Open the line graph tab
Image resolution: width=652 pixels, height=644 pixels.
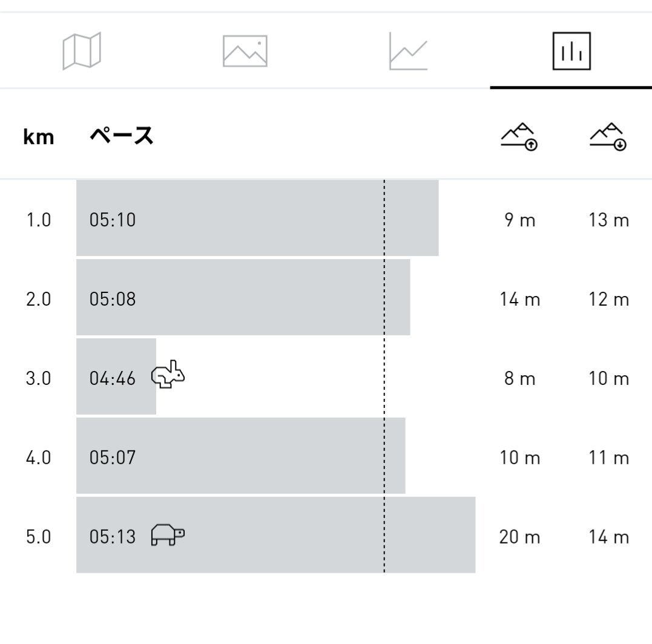(x=408, y=51)
